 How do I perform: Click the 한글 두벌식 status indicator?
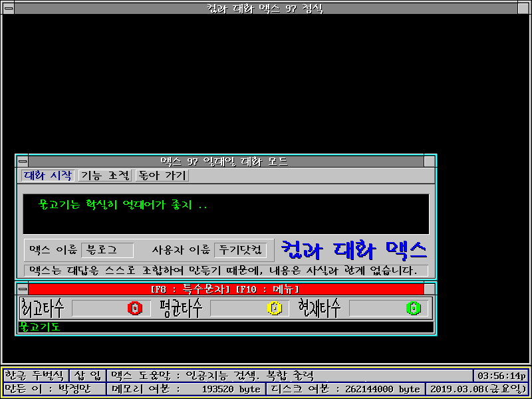(x=36, y=376)
